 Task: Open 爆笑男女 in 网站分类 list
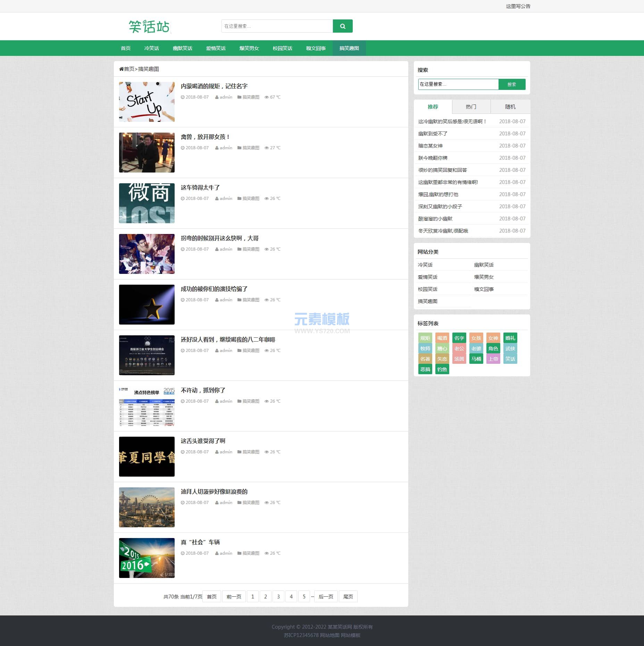click(x=484, y=277)
